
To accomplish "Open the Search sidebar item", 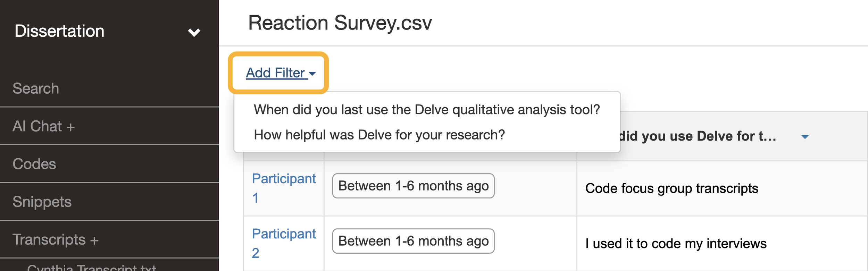I will 36,88.
